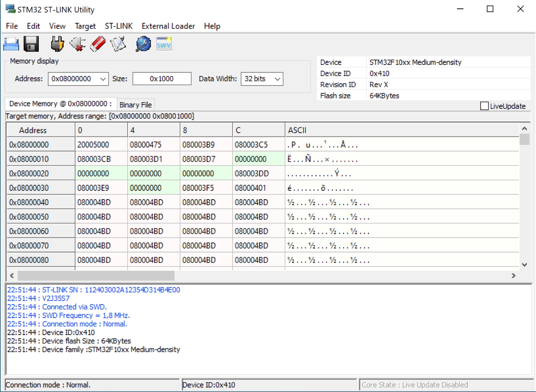This screenshot has width=536, height=392.
Task: Click the vertical scrollbar up arrow
Action: pos(525,129)
